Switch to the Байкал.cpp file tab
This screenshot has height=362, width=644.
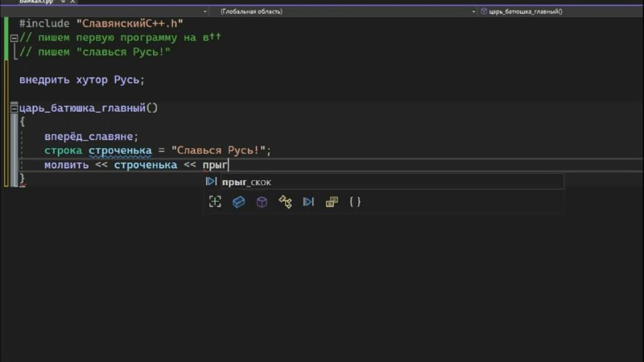click(x=36, y=2)
